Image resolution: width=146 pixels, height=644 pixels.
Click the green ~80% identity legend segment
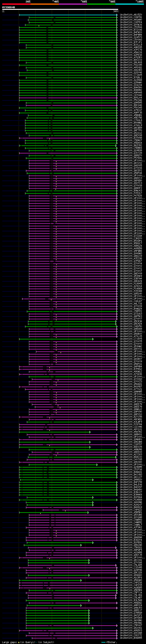[101, 4]
